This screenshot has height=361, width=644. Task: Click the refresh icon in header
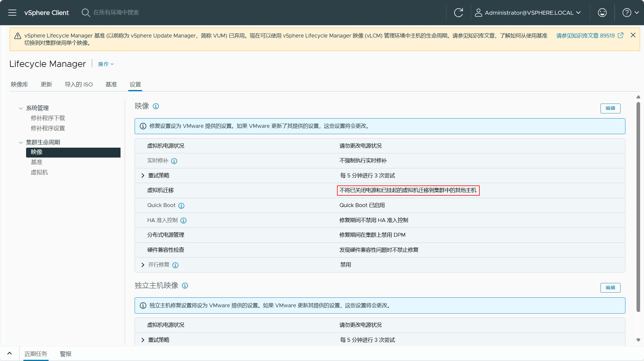458,13
